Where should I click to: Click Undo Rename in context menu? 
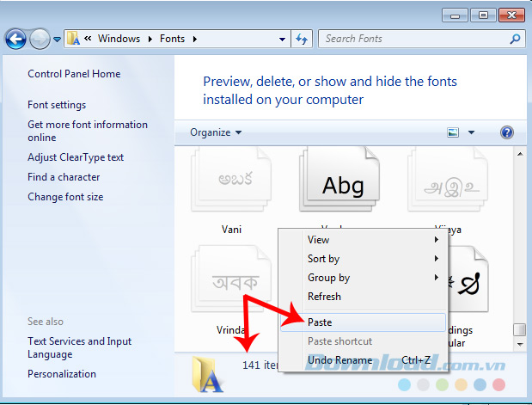[339, 360]
